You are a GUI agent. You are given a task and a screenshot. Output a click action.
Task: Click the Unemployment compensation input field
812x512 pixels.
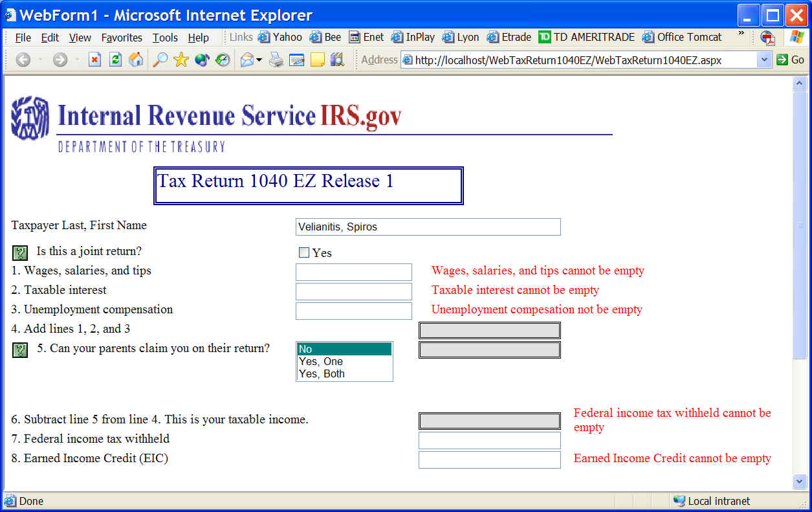[353, 311]
